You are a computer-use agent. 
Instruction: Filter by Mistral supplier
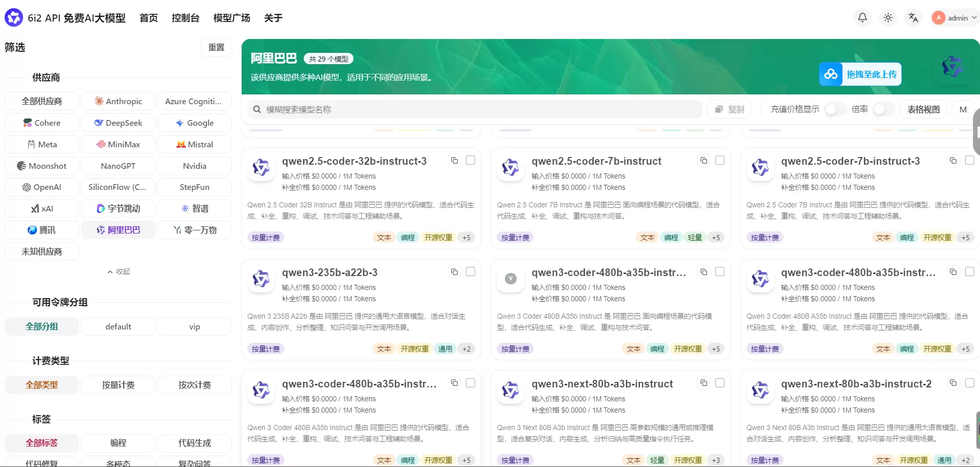(194, 144)
